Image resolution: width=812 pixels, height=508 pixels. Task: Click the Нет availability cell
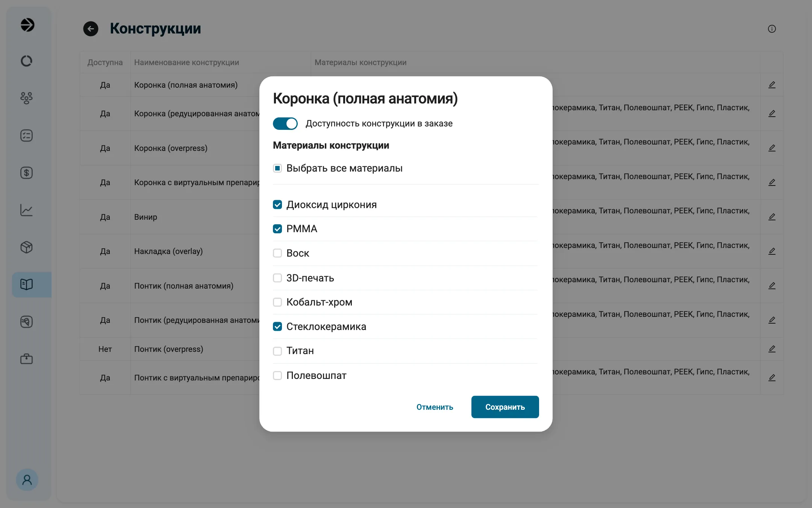pyautogui.click(x=105, y=349)
